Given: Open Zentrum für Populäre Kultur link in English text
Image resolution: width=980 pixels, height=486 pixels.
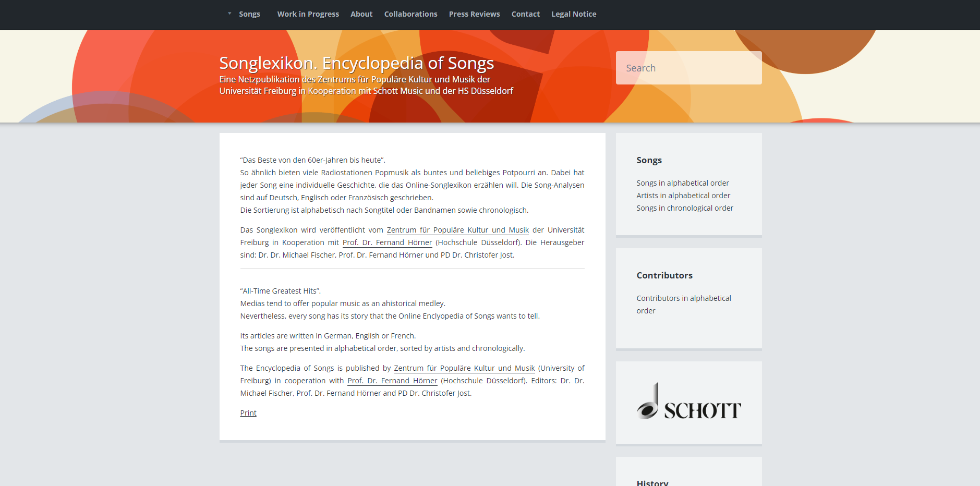Looking at the screenshot, I should coord(464,368).
